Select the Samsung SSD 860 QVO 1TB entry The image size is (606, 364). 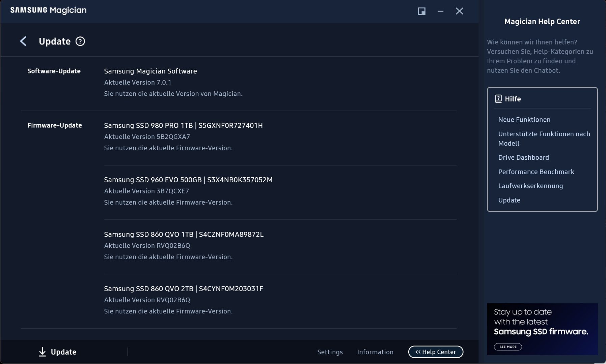pyautogui.click(x=184, y=234)
